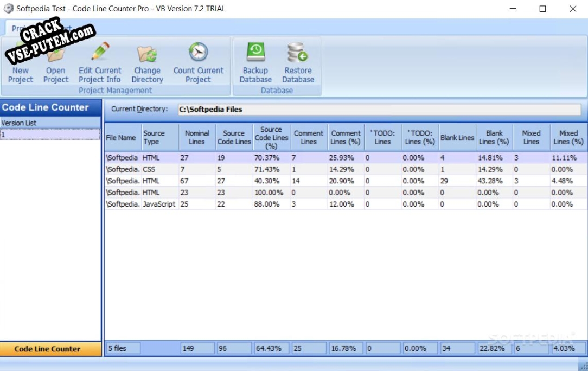Sort by the 'TODO: Lines column header
The height and width of the screenshot is (371, 588).
(383, 137)
